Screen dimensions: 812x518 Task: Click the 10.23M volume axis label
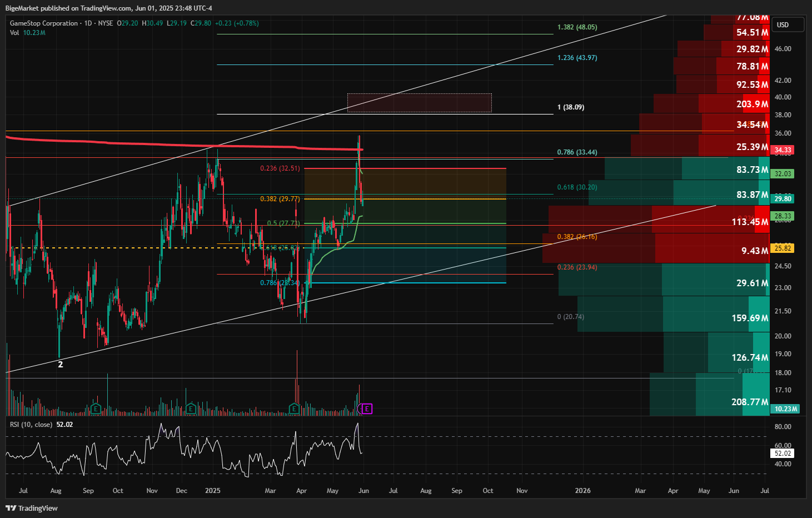pos(786,409)
